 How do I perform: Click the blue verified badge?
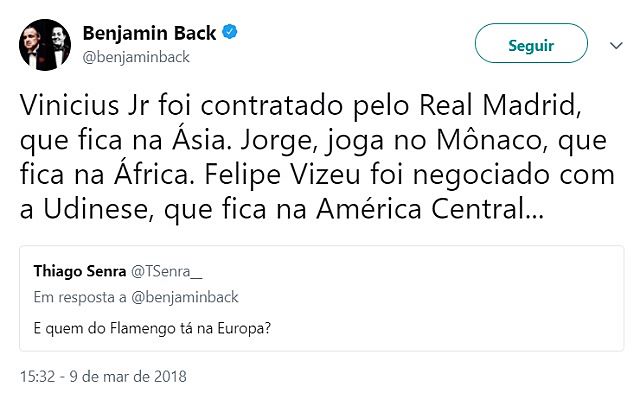click(230, 32)
